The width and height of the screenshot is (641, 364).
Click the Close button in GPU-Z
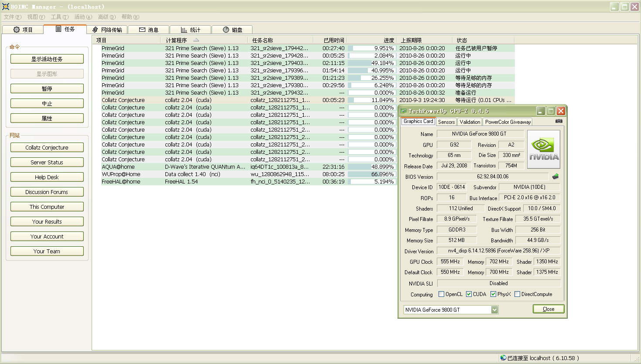[548, 309]
